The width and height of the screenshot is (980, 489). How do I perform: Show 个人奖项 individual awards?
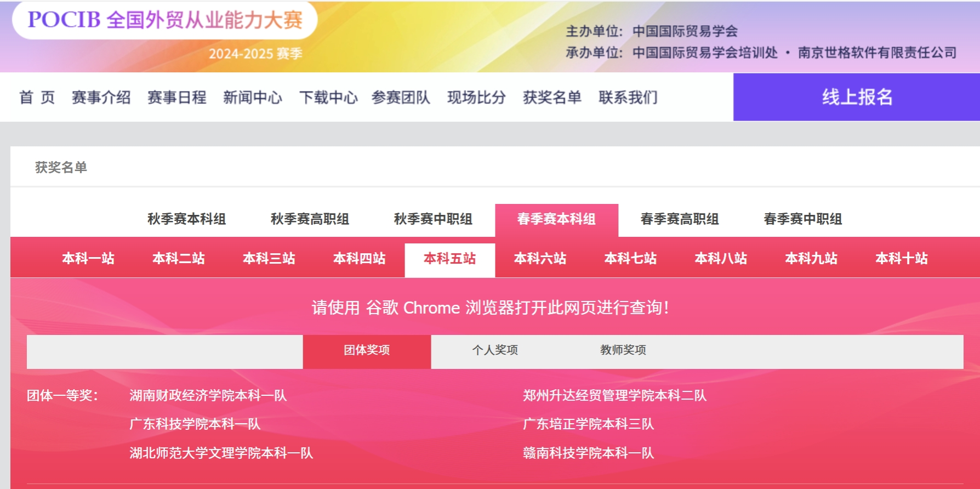tap(495, 350)
